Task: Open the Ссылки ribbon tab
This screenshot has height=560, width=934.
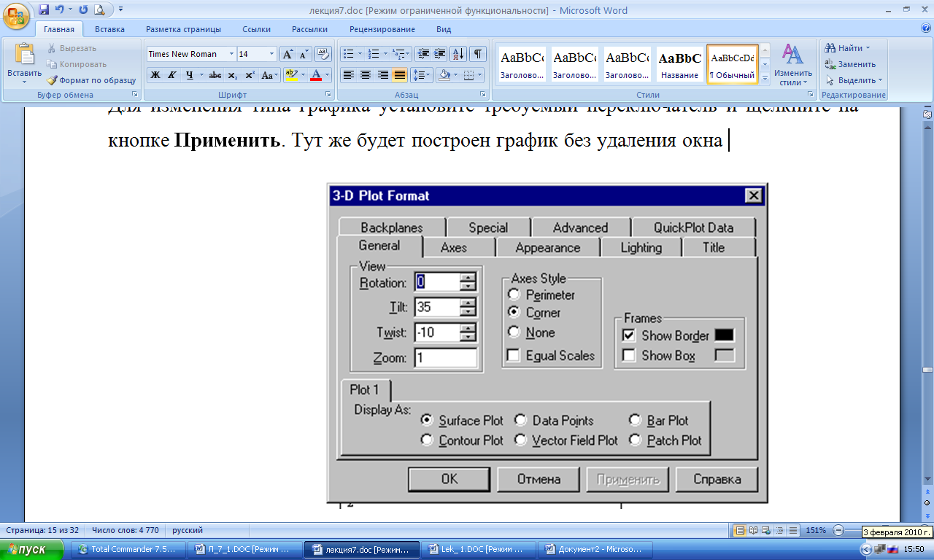Action: point(257,29)
